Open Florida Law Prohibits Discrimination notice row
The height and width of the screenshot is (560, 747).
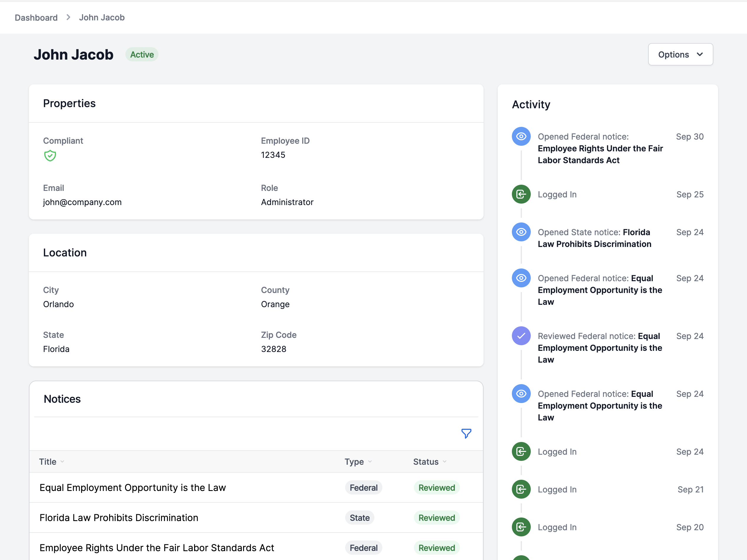pos(256,518)
